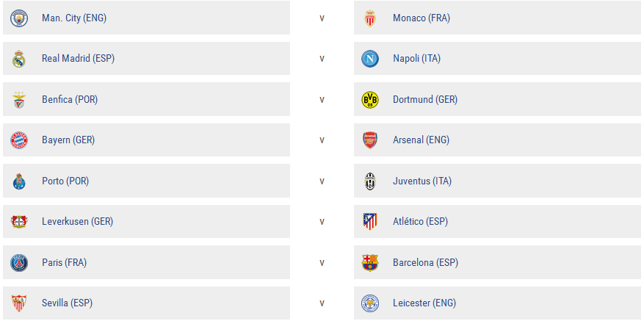Click the Atlético Madrid crest
The width and height of the screenshot is (644, 321).
pos(370,222)
